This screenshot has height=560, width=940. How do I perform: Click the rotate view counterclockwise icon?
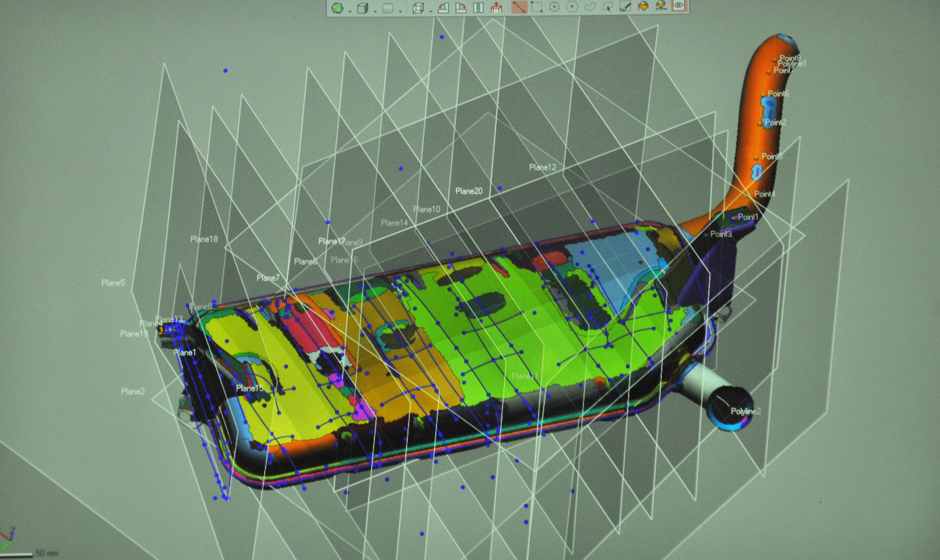(x=443, y=8)
